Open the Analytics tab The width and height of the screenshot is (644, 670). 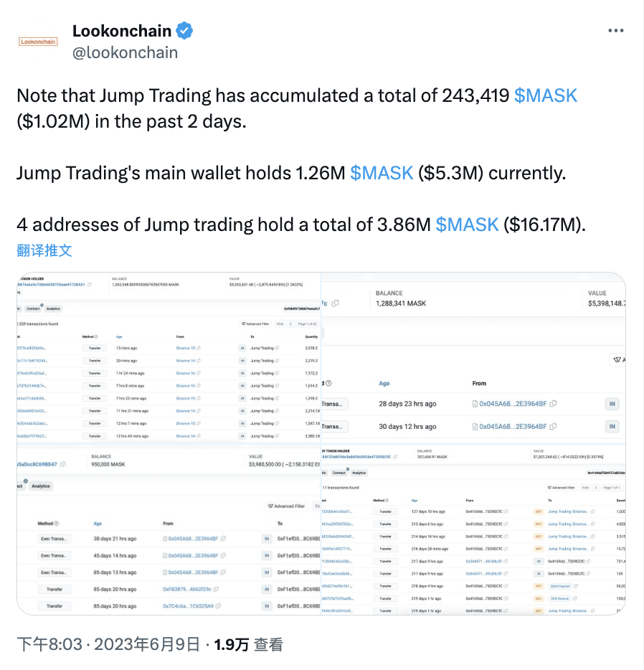coord(53,308)
